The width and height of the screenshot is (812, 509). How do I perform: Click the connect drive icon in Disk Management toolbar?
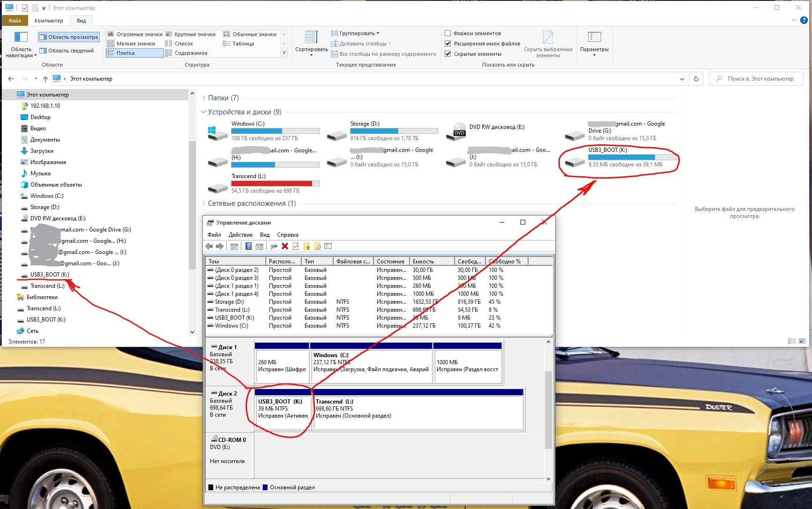274,247
